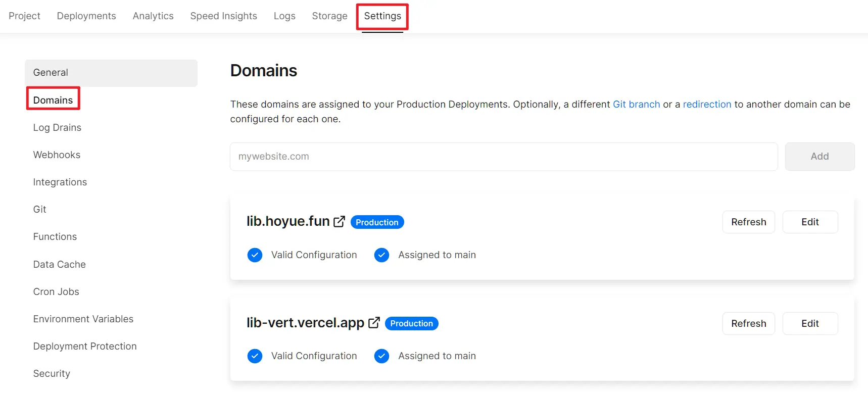Open Git settings in sidebar
The image size is (868, 395).
pyautogui.click(x=39, y=209)
